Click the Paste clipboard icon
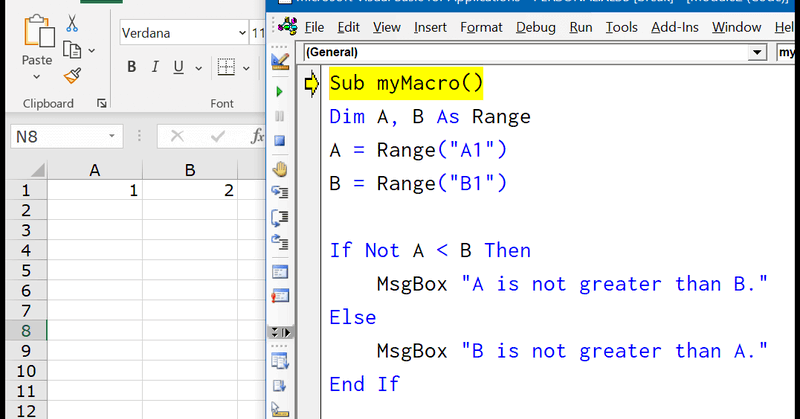Screen dimensions: 800x419 click(38, 32)
